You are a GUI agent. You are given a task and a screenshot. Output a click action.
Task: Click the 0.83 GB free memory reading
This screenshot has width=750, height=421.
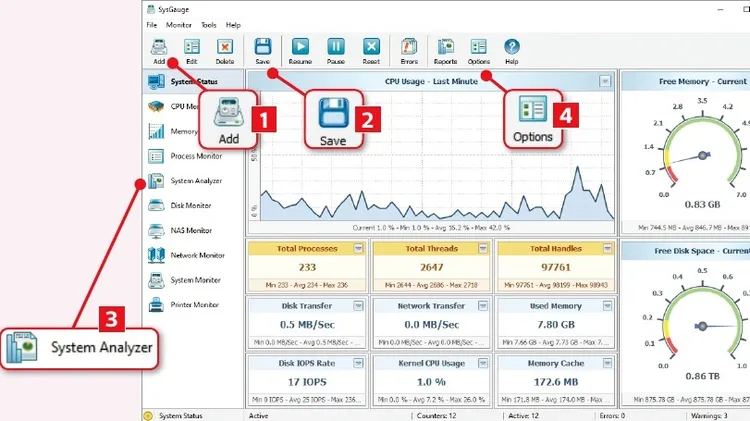tap(702, 204)
